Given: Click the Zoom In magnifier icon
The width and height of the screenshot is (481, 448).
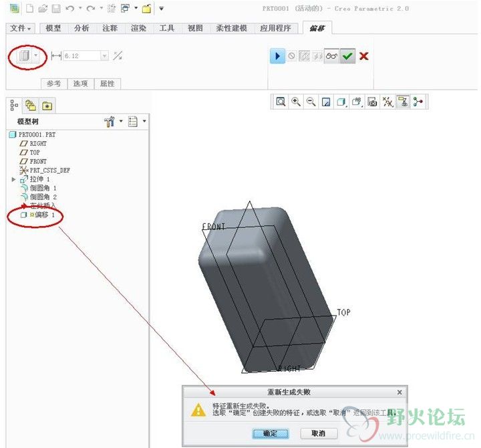Looking at the screenshot, I should pyautogui.click(x=296, y=102).
